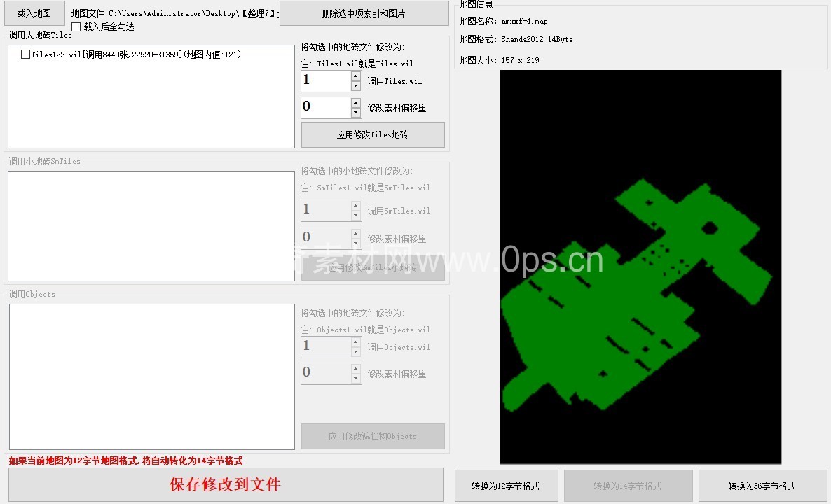Click inside the empty Objects list box
This screenshot has height=504, width=831.
point(151,377)
